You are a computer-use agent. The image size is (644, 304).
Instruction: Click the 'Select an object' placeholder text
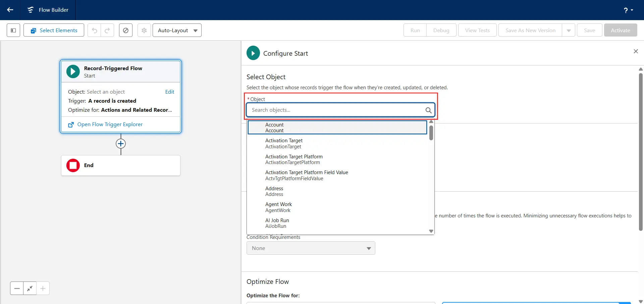click(106, 92)
